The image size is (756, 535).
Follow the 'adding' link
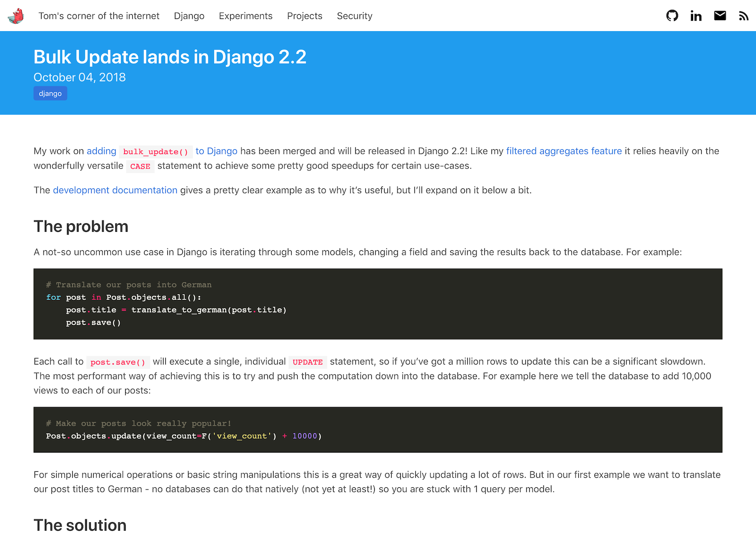click(101, 151)
